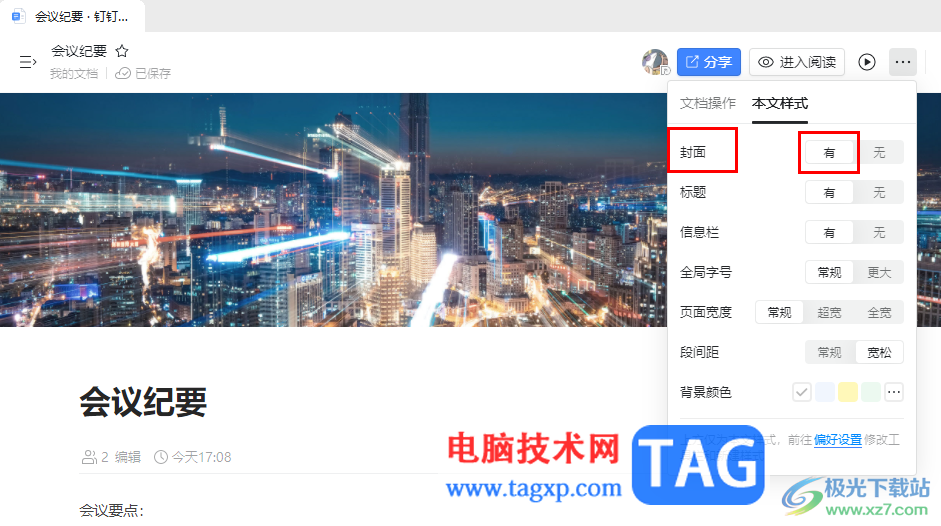Image resolution: width=941 pixels, height=526 pixels.
Task: Click the star icon to favorite the document
Action: coord(122,51)
